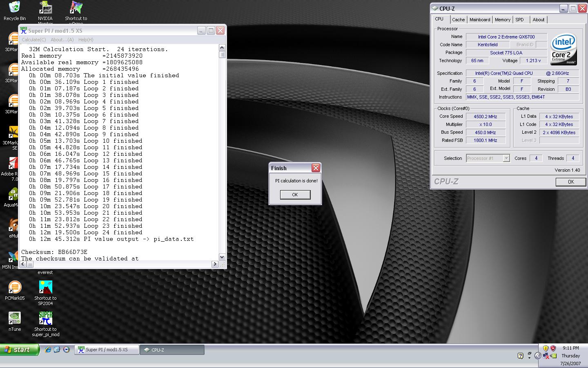
Task: Click OK in the Finish dialog
Action: [295, 195]
